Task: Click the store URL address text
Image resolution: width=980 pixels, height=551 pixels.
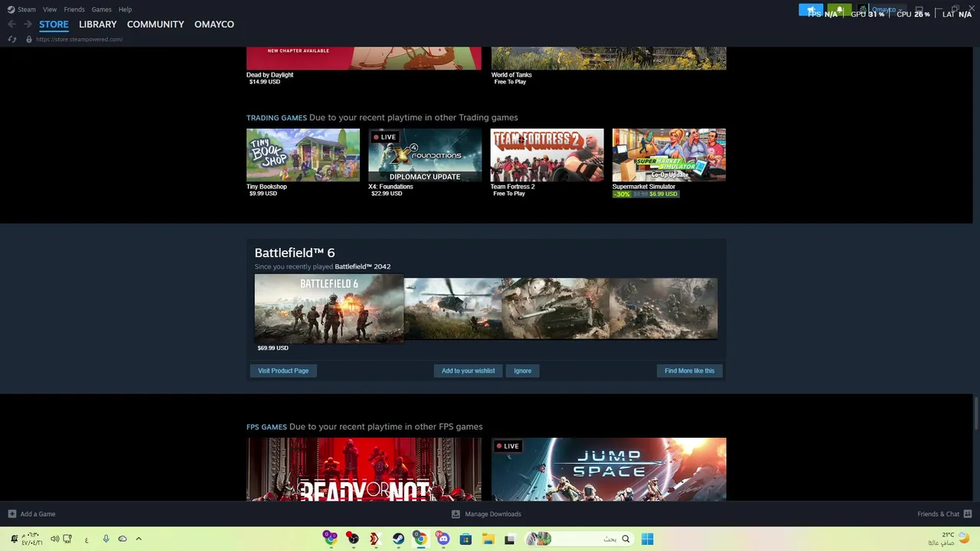Action: pos(79,39)
